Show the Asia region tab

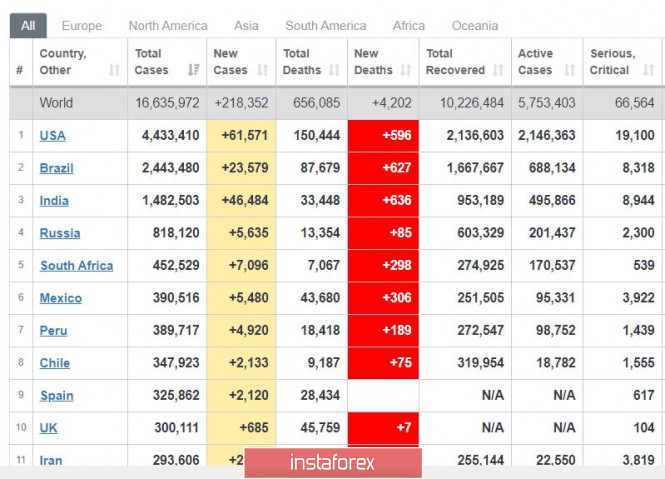click(246, 25)
